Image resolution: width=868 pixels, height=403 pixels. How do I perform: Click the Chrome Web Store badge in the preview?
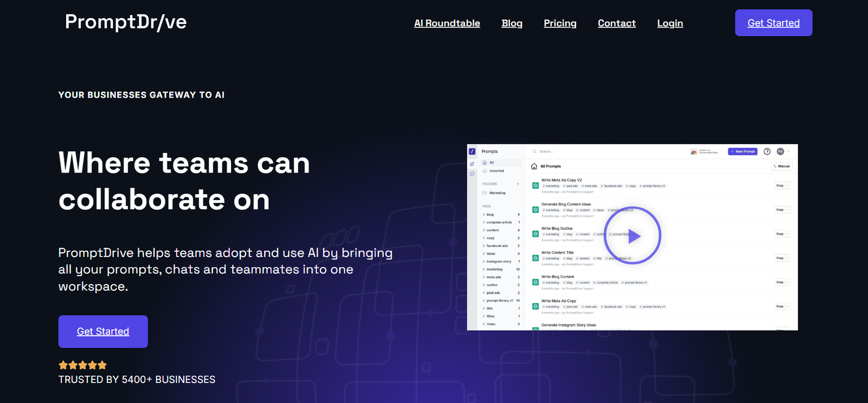[x=704, y=151]
